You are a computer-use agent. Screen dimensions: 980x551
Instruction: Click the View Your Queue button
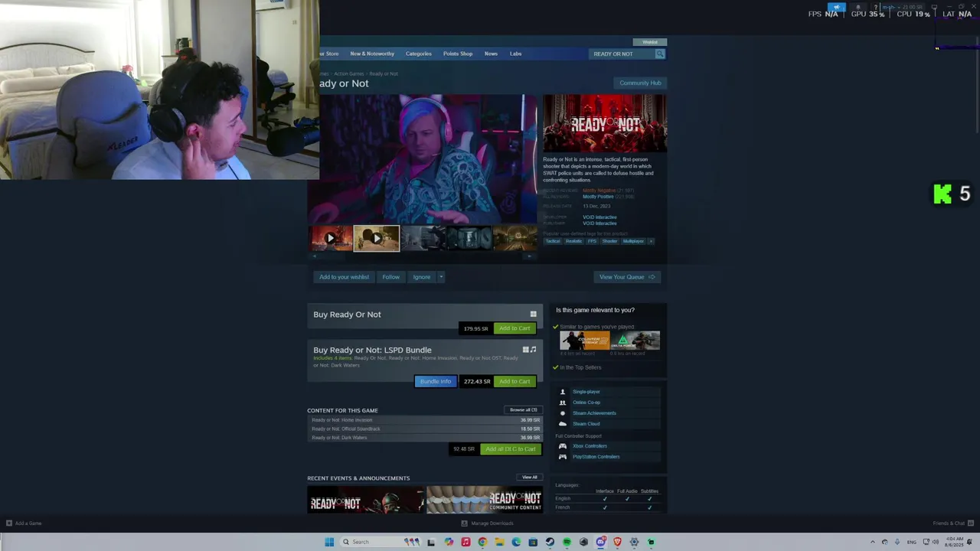click(627, 277)
